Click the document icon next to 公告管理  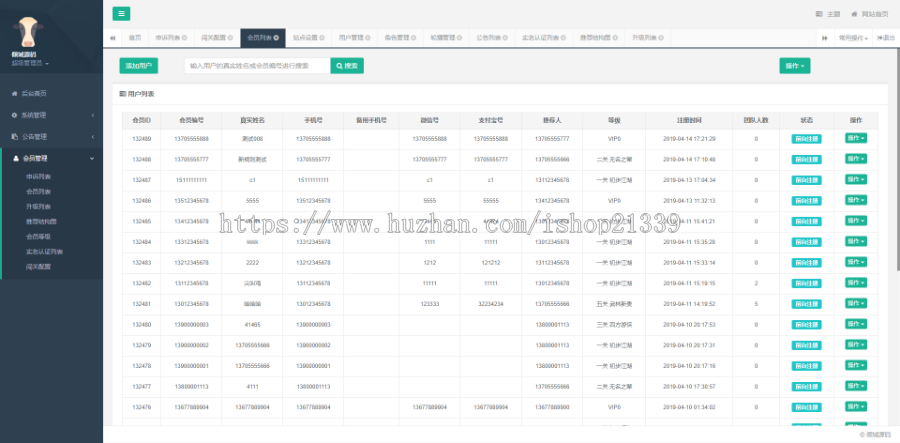tap(14, 137)
